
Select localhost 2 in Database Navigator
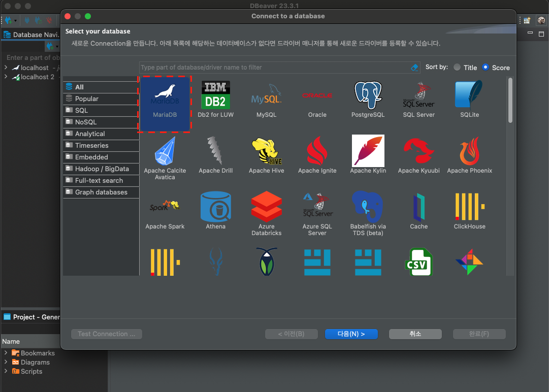(37, 77)
